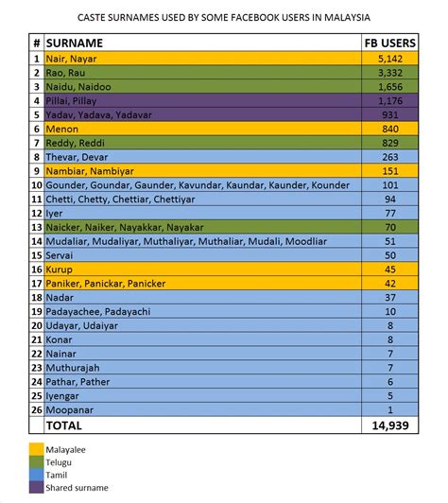Click the 77 user count value
Viewport: 448px width, 503px height.
(390, 214)
